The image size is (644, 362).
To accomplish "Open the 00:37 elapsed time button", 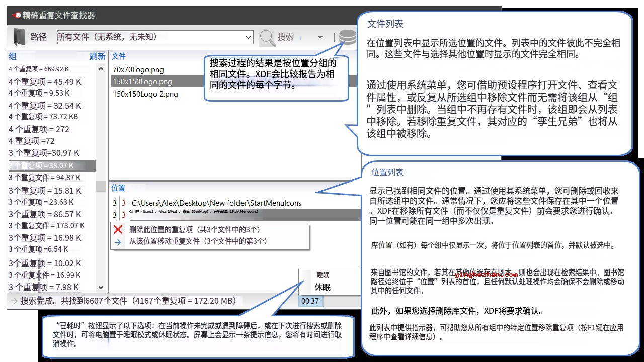I will pos(310,301).
